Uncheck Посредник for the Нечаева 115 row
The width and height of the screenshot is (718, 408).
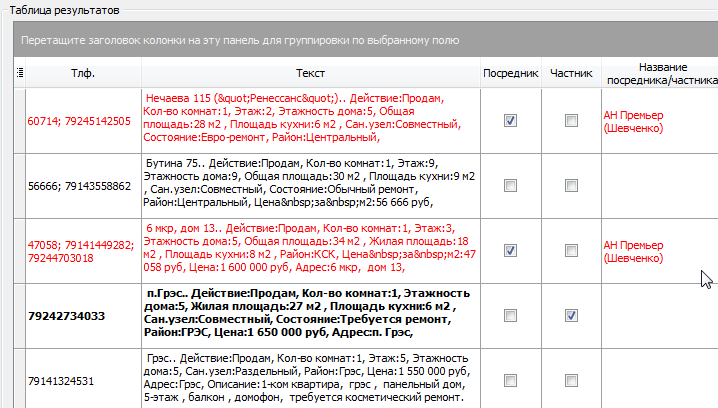pyautogui.click(x=510, y=121)
